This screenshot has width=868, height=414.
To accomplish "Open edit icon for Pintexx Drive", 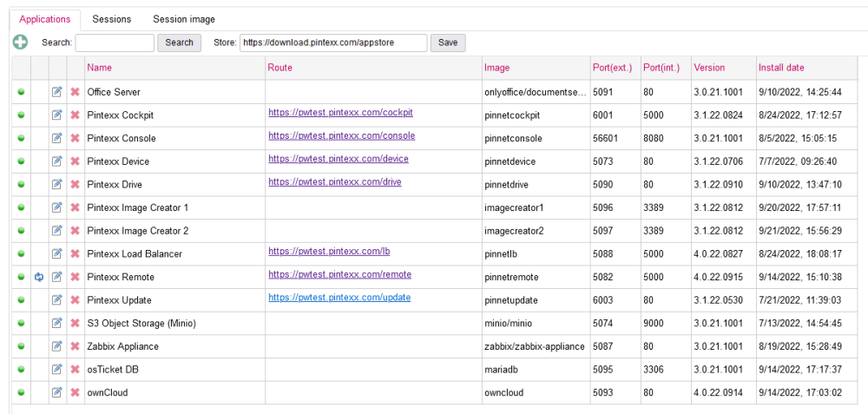I will click(x=57, y=185).
